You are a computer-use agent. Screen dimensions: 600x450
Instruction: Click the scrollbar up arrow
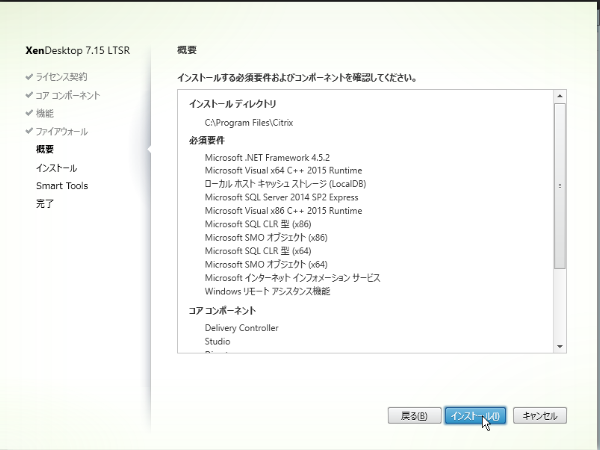click(x=560, y=96)
